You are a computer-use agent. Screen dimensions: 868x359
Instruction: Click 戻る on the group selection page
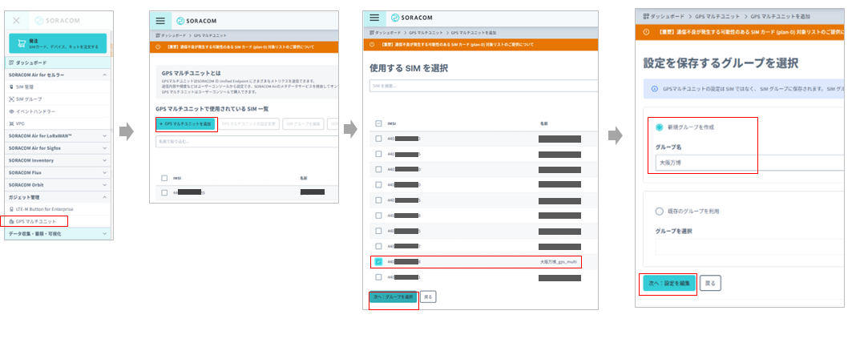coord(710,283)
